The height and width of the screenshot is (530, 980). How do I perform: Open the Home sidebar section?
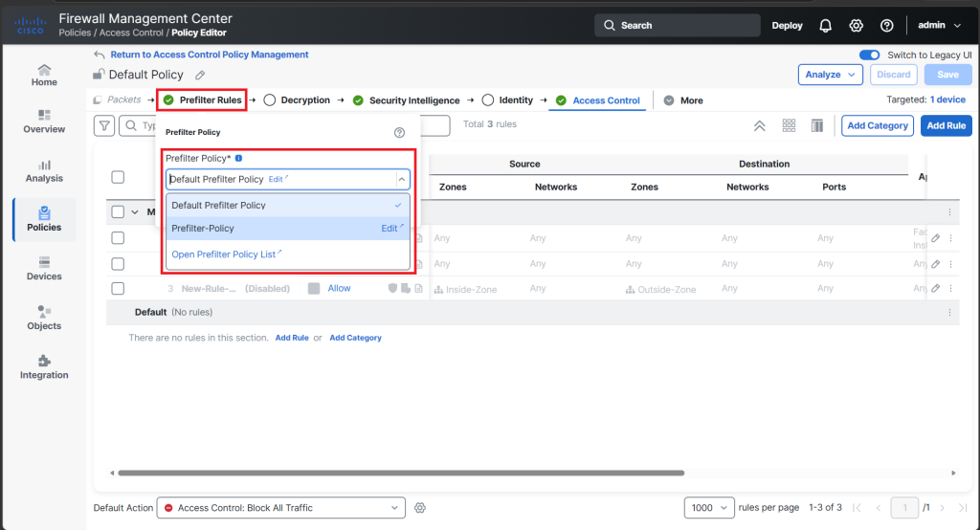coord(44,75)
